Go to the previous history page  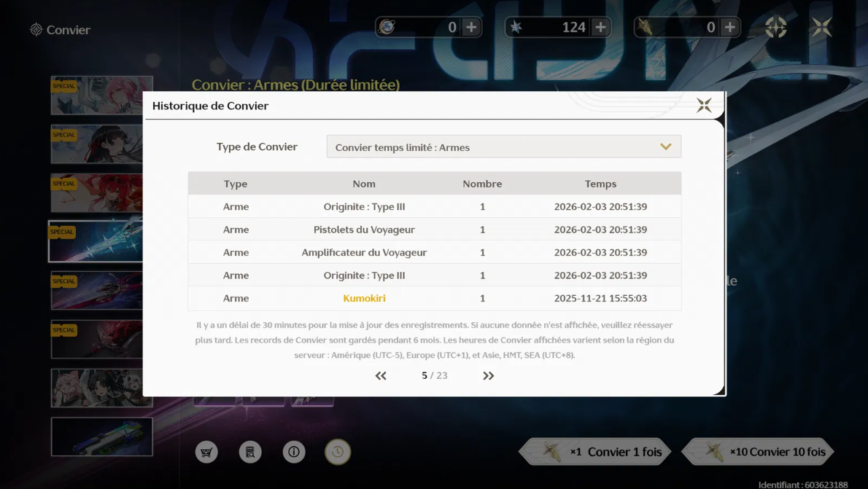point(381,375)
